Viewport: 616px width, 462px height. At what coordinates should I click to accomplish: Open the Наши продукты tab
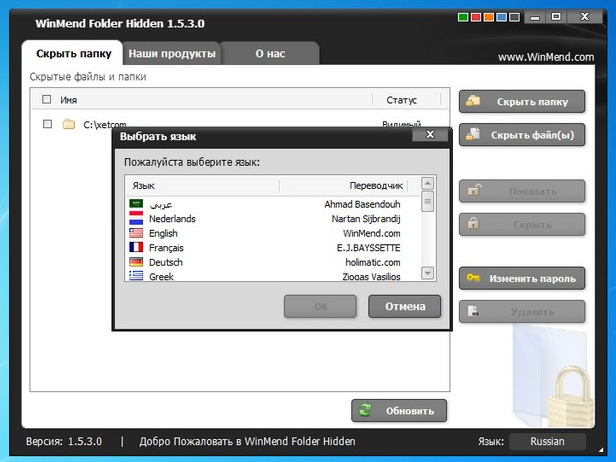tap(172, 53)
